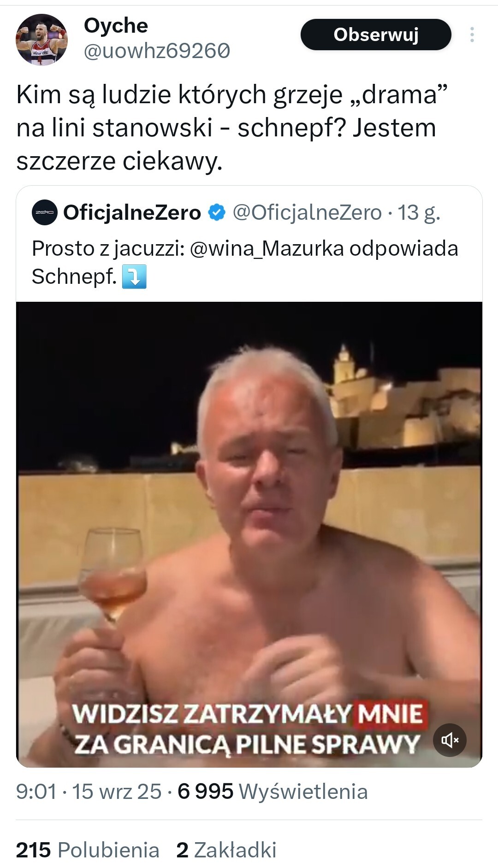Click the OficjalneZero round logo avatar

(44, 212)
